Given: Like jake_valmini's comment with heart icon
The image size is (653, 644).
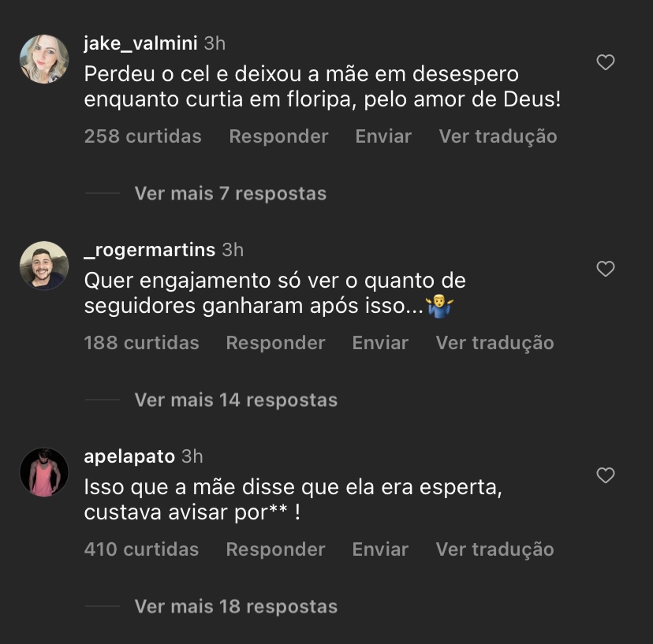Looking at the screenshot, I should 605,62.
